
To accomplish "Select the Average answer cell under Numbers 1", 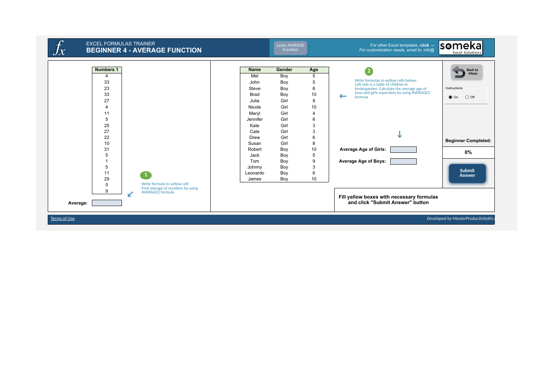I will [107, 203].
